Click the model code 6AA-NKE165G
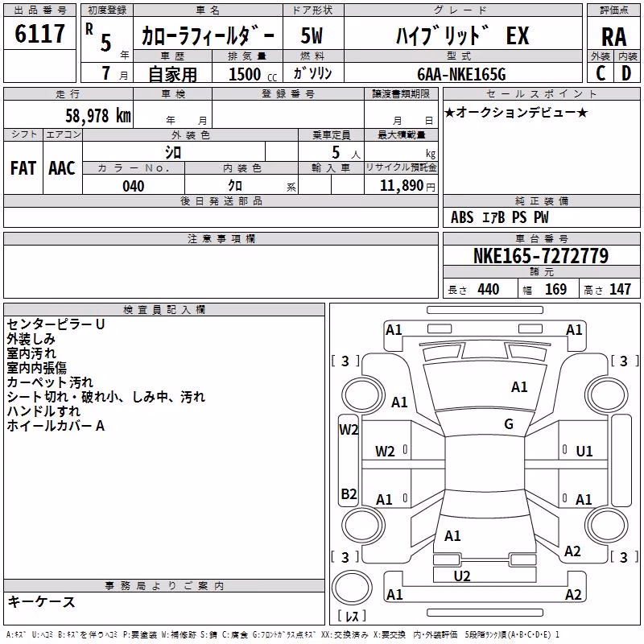Screen dimensions: 644x644 click(461, 74)
